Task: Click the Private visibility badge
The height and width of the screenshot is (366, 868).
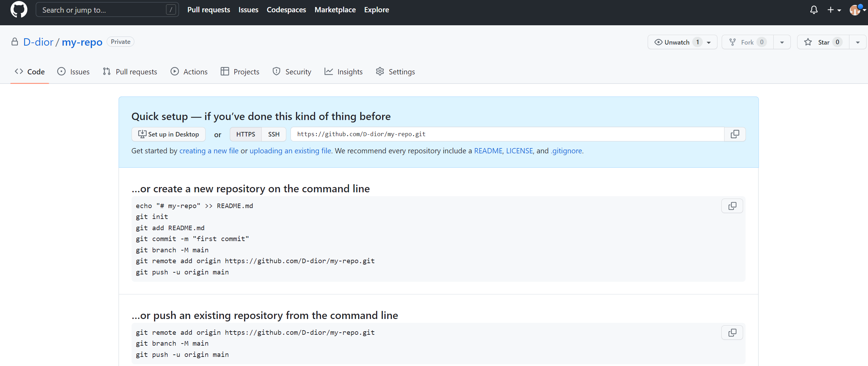Action: click(120, 42)
